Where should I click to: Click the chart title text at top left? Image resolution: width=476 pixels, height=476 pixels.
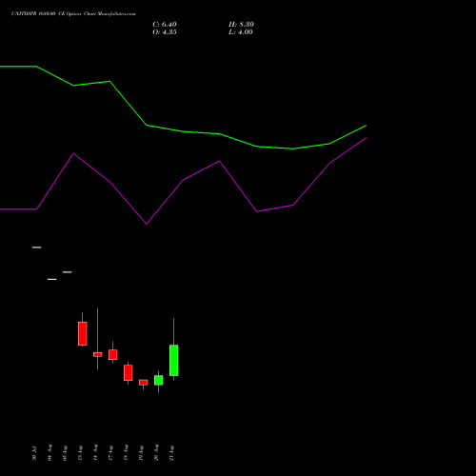pyautogui.click(x=73, y=14)
